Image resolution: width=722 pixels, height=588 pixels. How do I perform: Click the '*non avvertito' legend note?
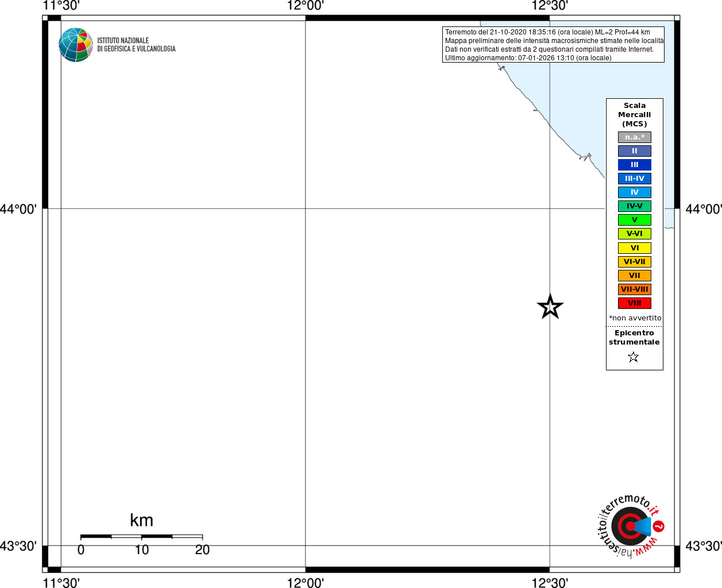(635, 318)
